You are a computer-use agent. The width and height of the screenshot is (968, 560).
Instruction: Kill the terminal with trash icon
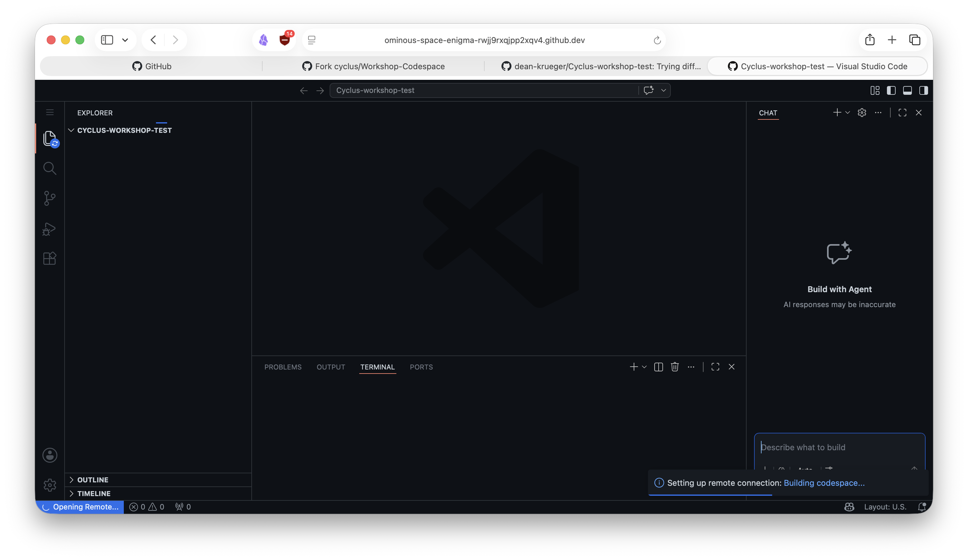pyautogui.click(x=675, y=367)
